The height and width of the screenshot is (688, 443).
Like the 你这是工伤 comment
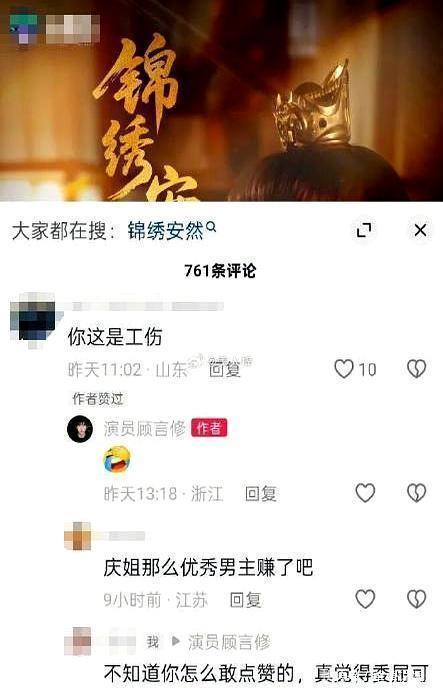coord(344,369)
